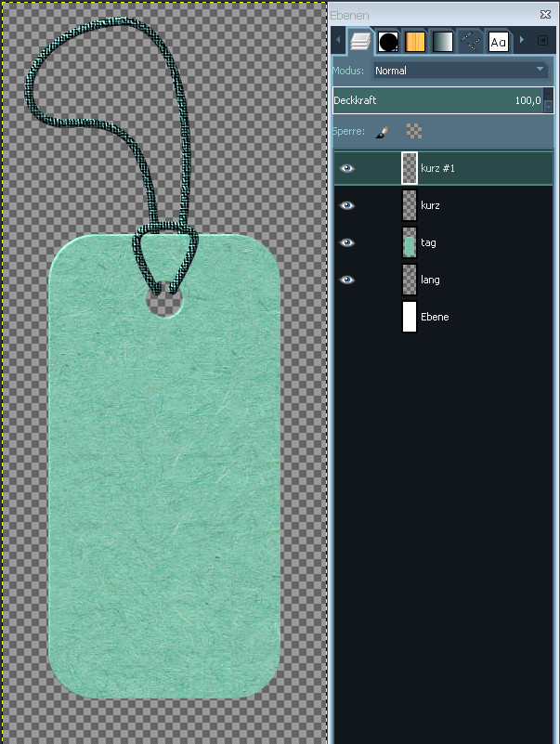This screenshot has width=560, height=744.
Task: Increase Deckkraft with the up stepper arrow
Action: tap(549, 96)
